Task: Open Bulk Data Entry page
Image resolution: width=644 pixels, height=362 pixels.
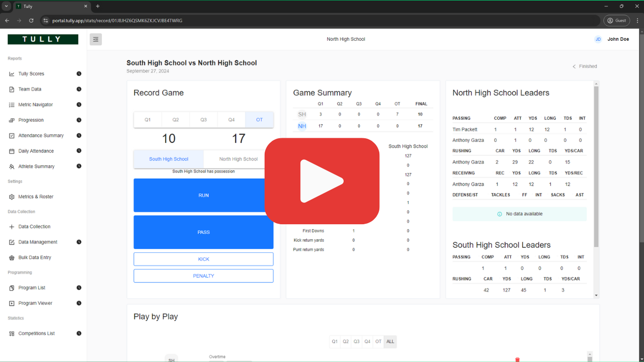Action: click(35, 257)
